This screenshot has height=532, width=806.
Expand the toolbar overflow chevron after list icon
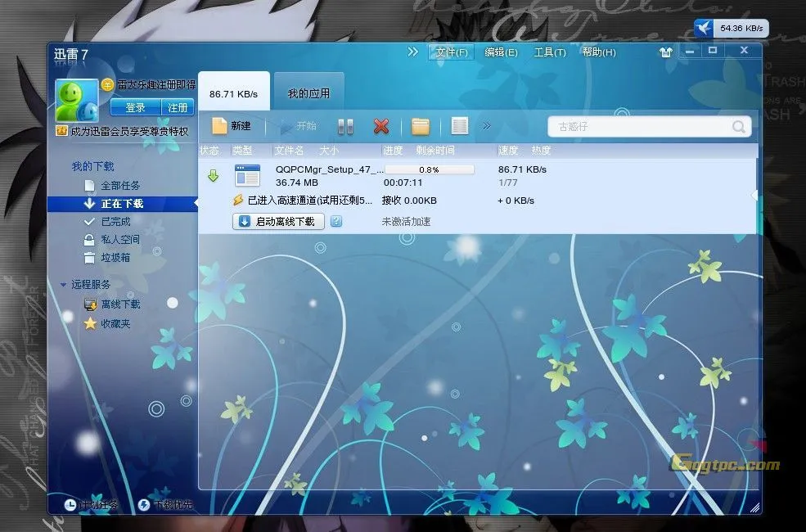[x=487, y=126]
